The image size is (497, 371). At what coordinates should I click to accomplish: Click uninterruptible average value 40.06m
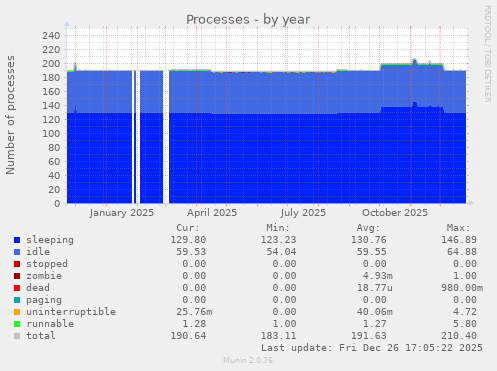pyautogui.click(x=374, y=312)
